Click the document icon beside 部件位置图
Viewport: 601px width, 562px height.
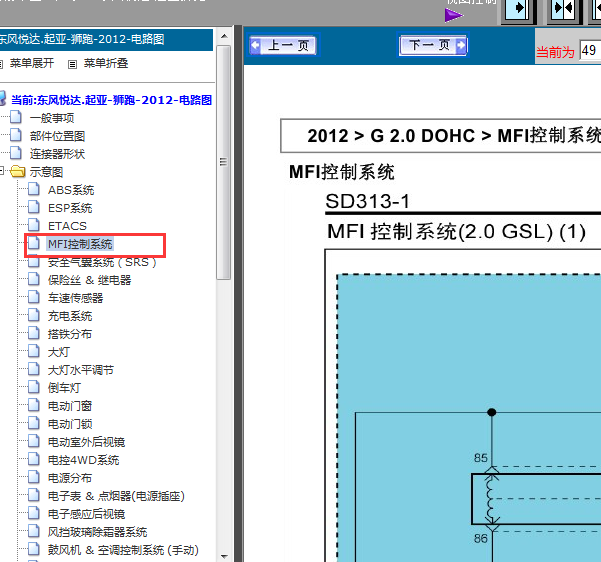16,135
